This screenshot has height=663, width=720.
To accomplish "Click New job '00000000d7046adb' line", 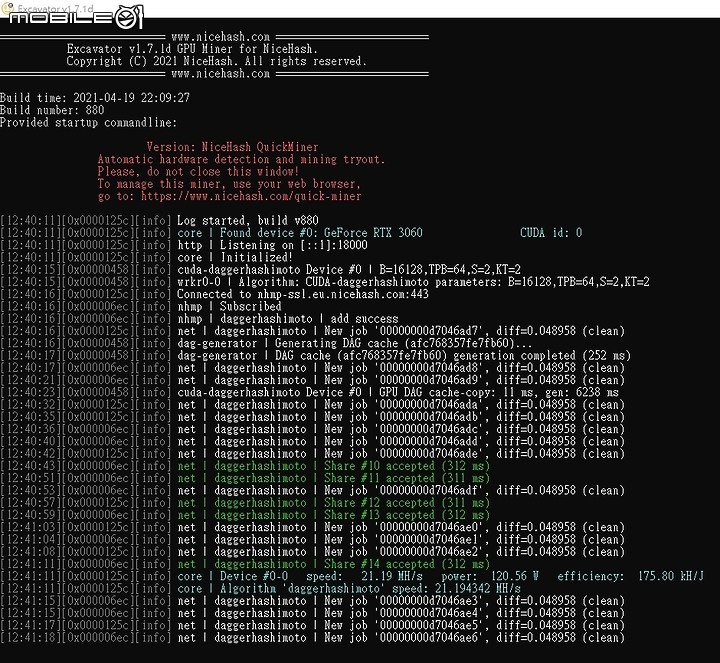I will 401,417.
